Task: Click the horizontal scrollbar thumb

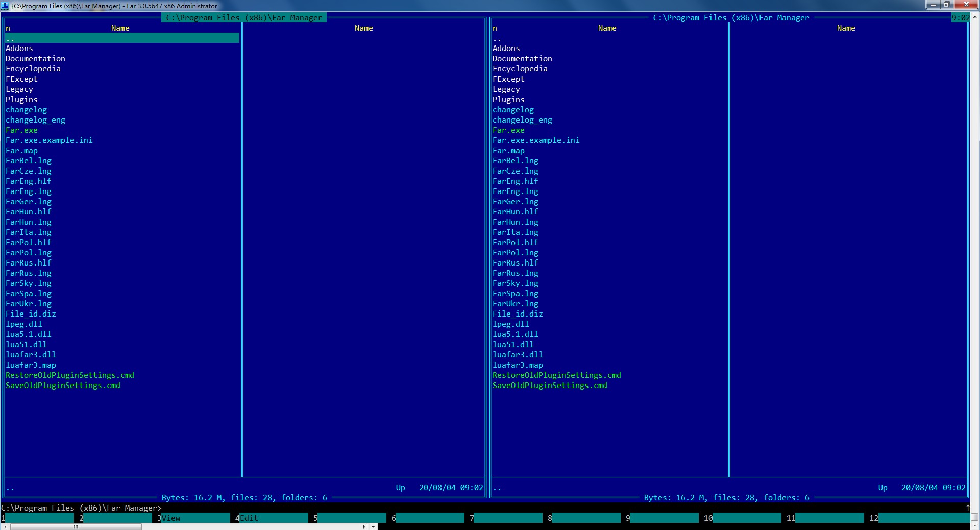Action: click(76, 526)
